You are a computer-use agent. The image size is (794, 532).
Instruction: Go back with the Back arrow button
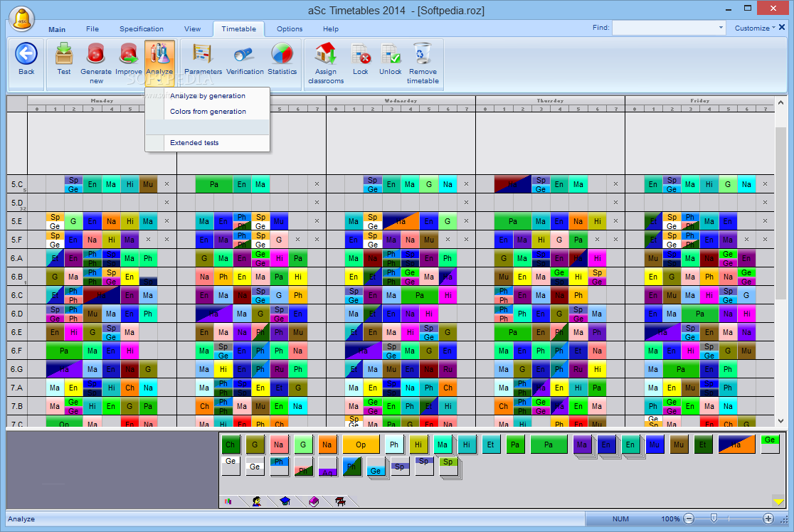[x=26, y=59]
